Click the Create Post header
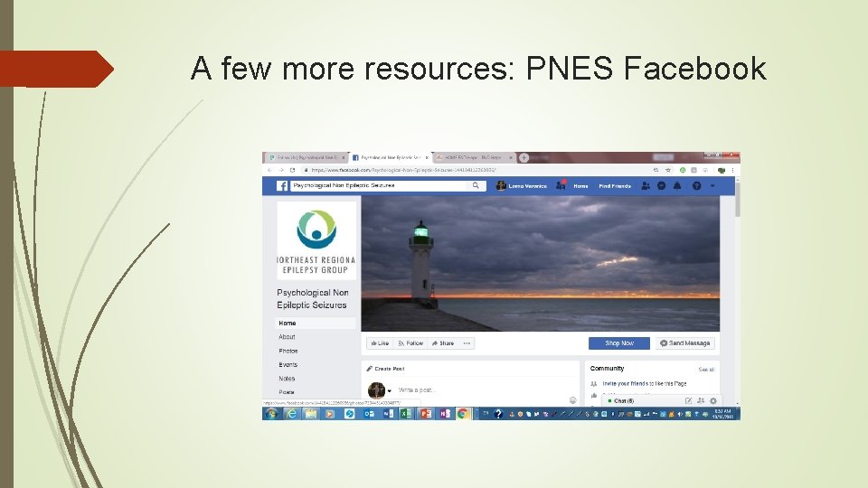Image resolution: width=868 pixels, height=488 pixels. 385,369
